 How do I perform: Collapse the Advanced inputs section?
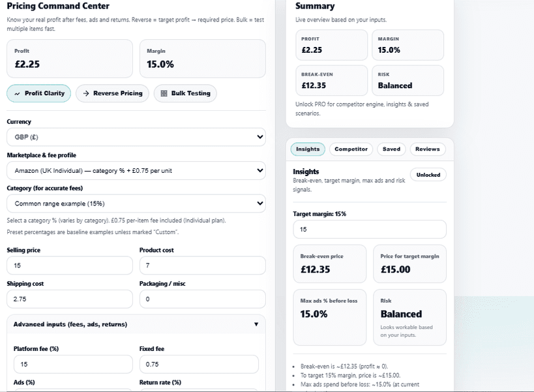257,324
